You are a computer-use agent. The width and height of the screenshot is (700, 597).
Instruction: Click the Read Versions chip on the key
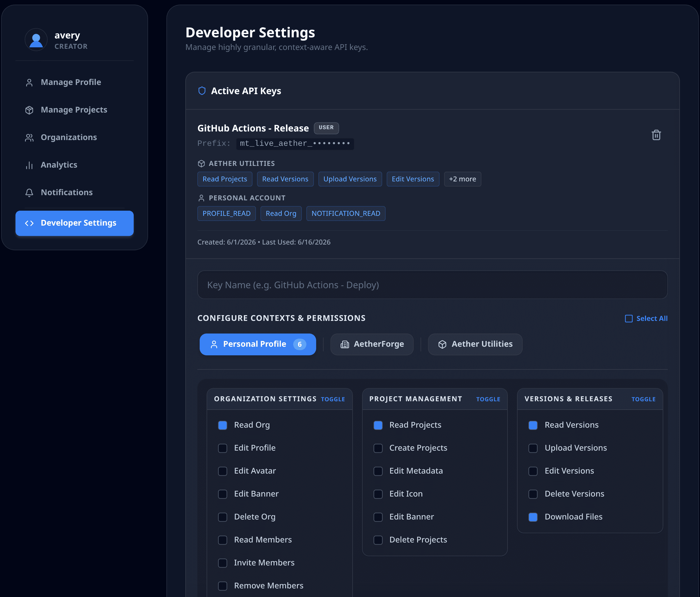285,179
